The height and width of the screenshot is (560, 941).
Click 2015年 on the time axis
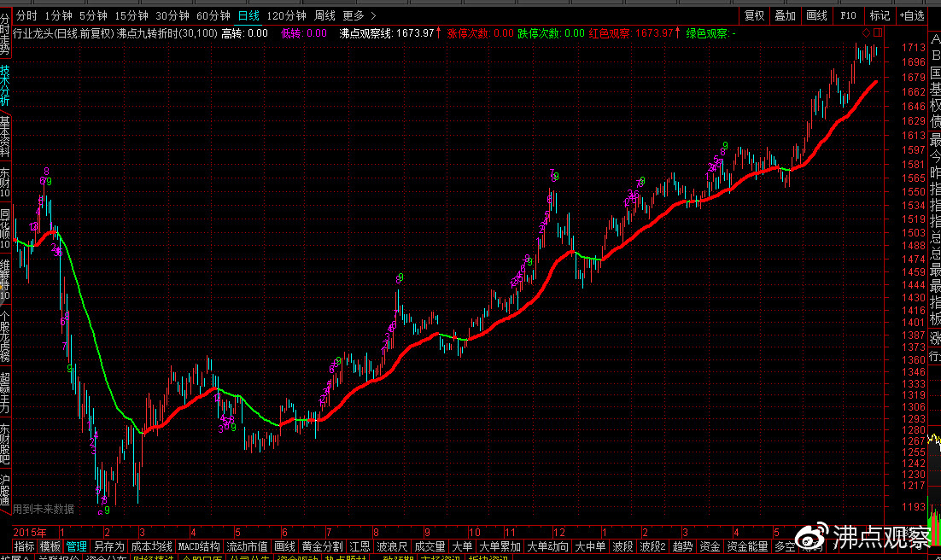point(29,533)
